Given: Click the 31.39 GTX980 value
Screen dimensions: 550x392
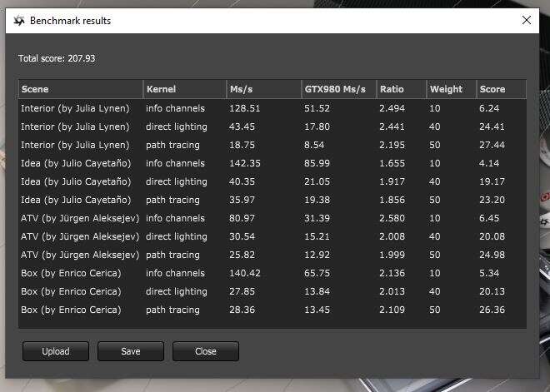Looking at the screenshot, I should [x=317, y=218].
